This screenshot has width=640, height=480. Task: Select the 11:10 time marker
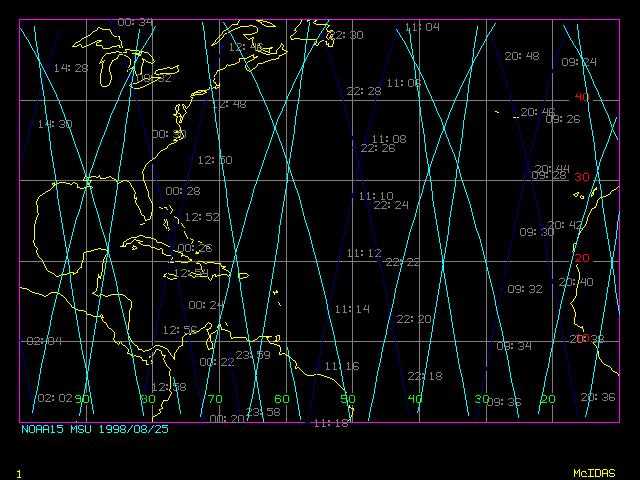pos(376,196)
